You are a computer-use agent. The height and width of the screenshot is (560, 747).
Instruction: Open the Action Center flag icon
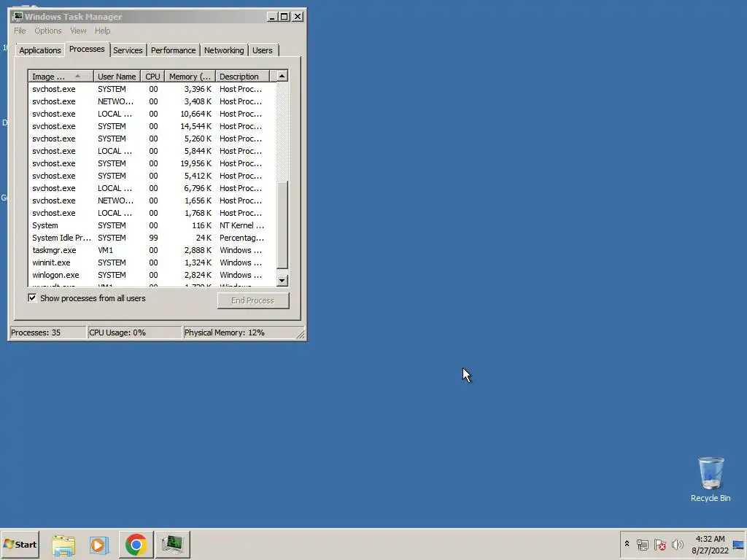pos(659,545)
